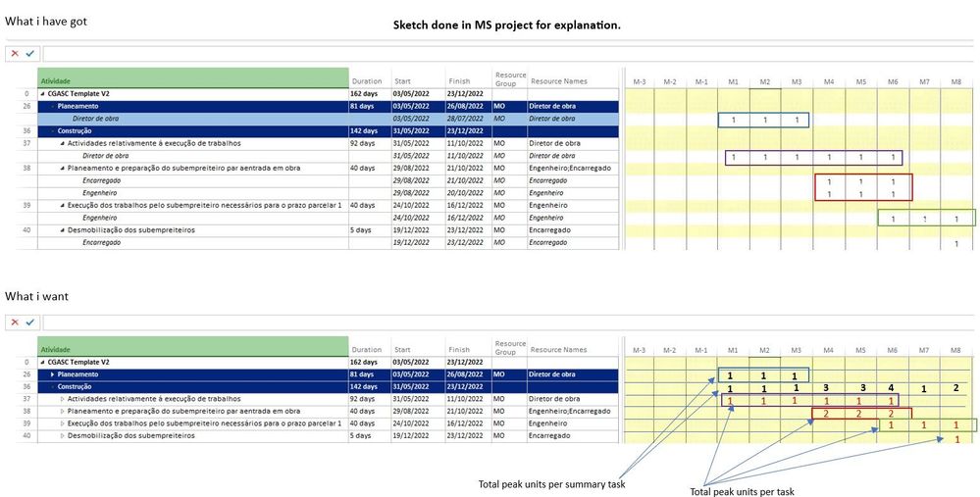Collapse Execução dos trabalhos task in the upper table
The height and width of the screenshot is (497, 980).
coord(63,206)
